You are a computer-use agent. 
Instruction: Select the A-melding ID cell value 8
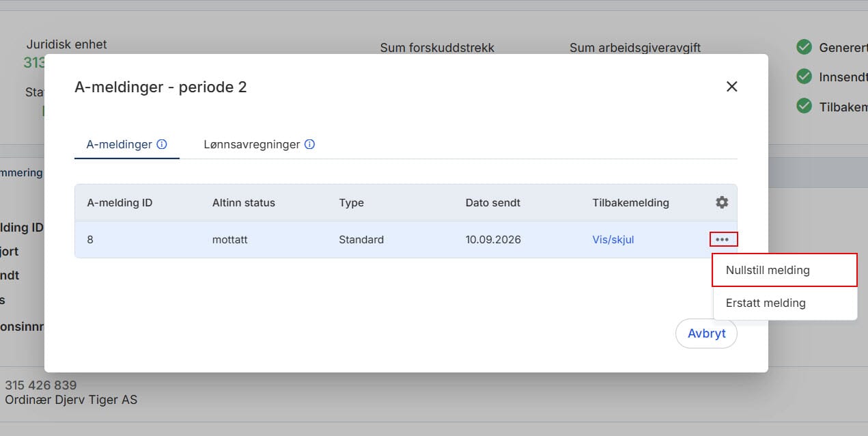90,240
